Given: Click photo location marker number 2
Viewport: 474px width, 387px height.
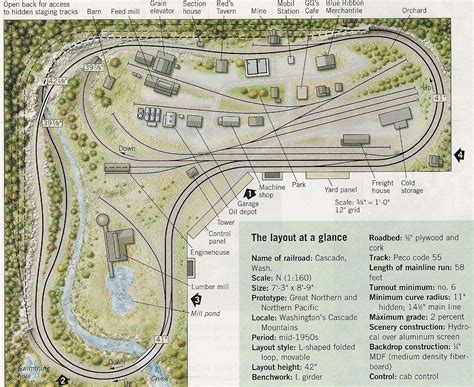Looking at the screenshot, I should point(62,380).
